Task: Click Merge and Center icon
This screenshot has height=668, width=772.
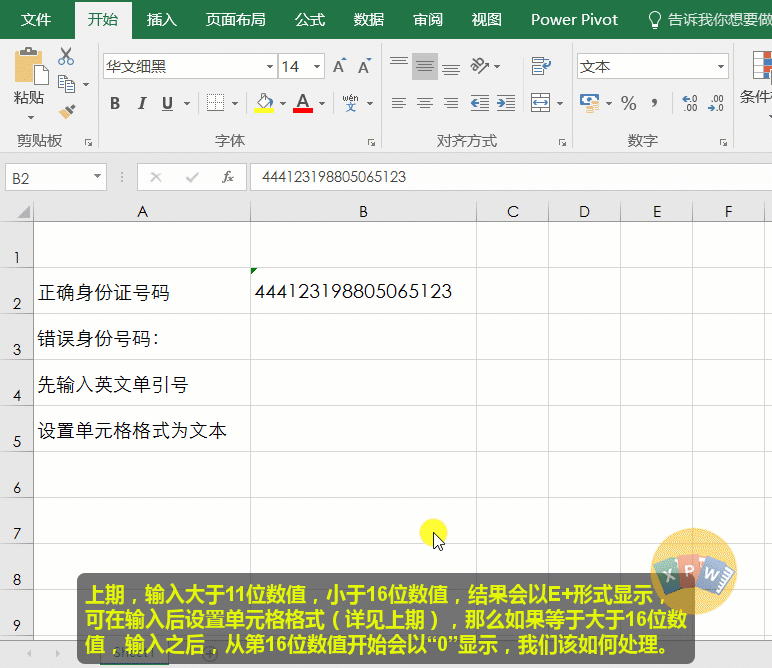Action: coord(541,103)
